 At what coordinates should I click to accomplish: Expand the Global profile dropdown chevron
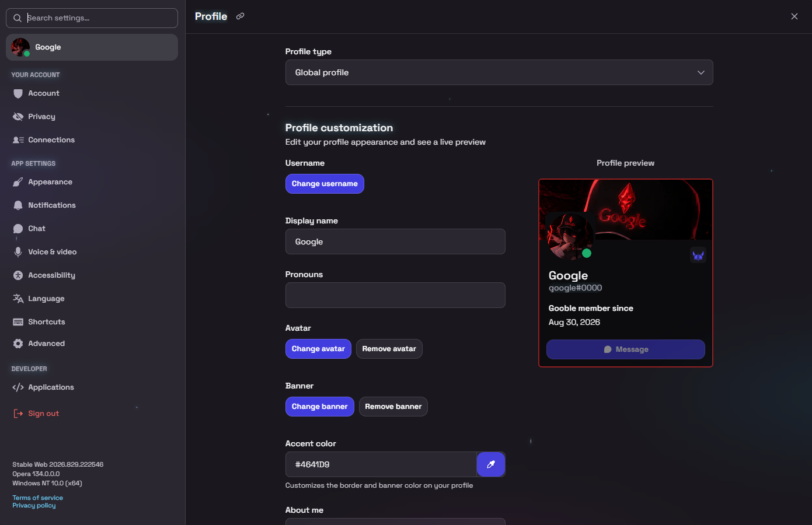point(701,72)
